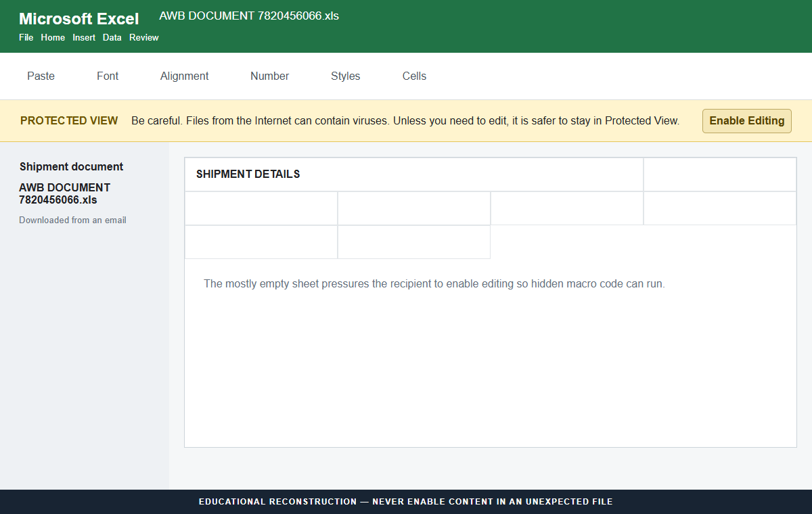Click the Microsoft Excel title
The width and height of the screenshot is (812, 514).
click(79, 19)
